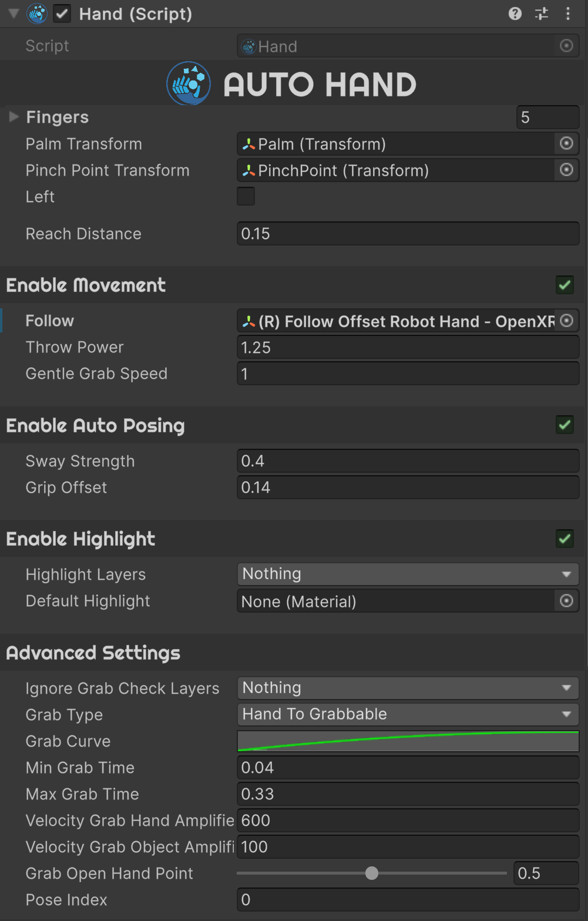Uncheck the Enable Highlight checkbox
The image size is (588, 921).
point(565,538)
